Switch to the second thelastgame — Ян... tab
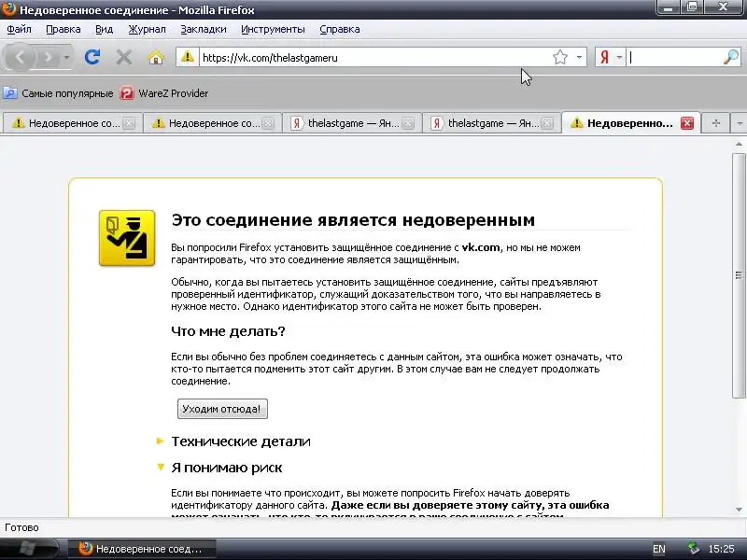 tap(492, 123)
